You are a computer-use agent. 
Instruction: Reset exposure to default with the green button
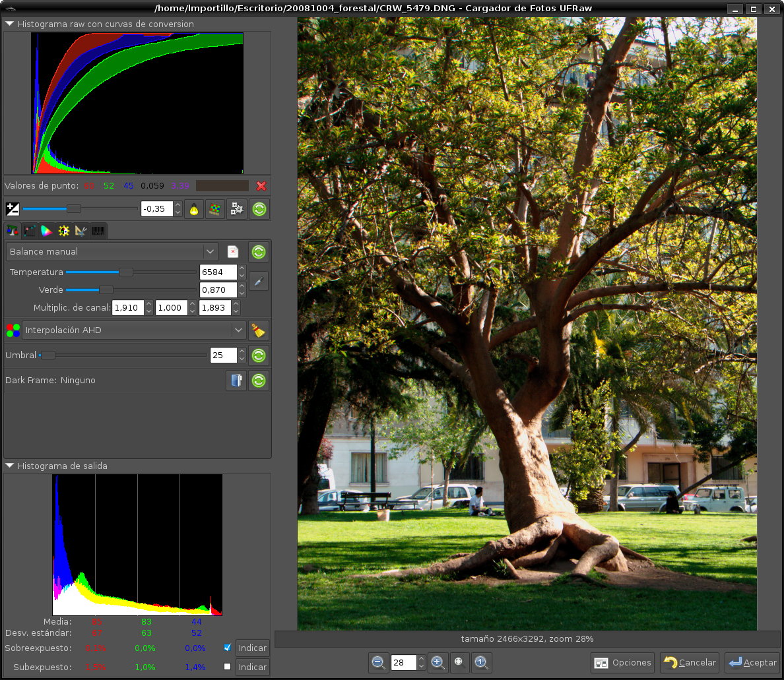pos(259,209)
